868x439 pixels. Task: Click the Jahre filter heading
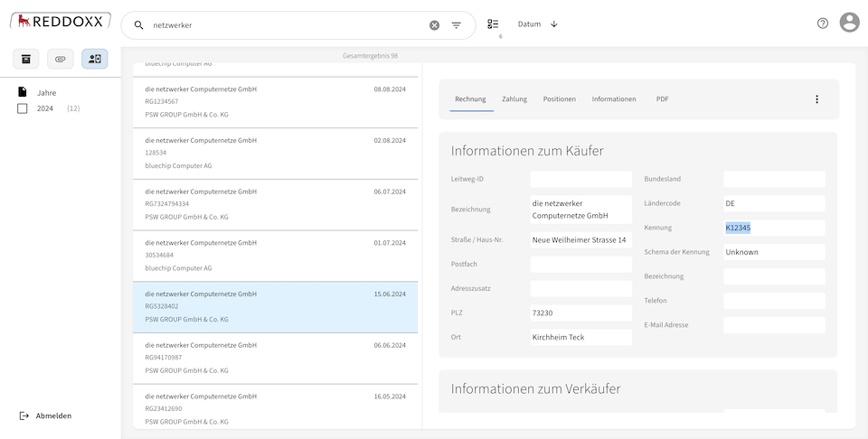[x=46, y=93]
